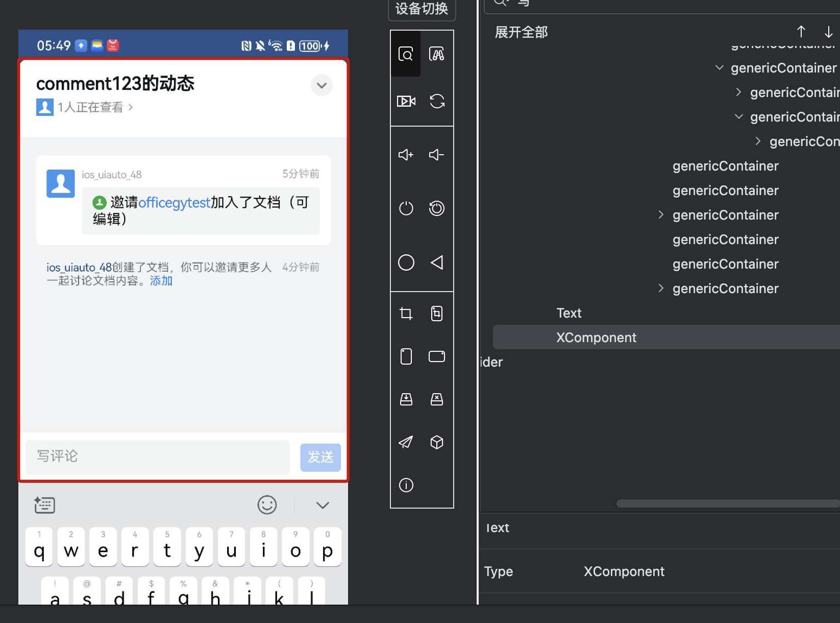Tap the emoji smiley icon above keyboard
840x623 pixels.
(x=267, y=505)
